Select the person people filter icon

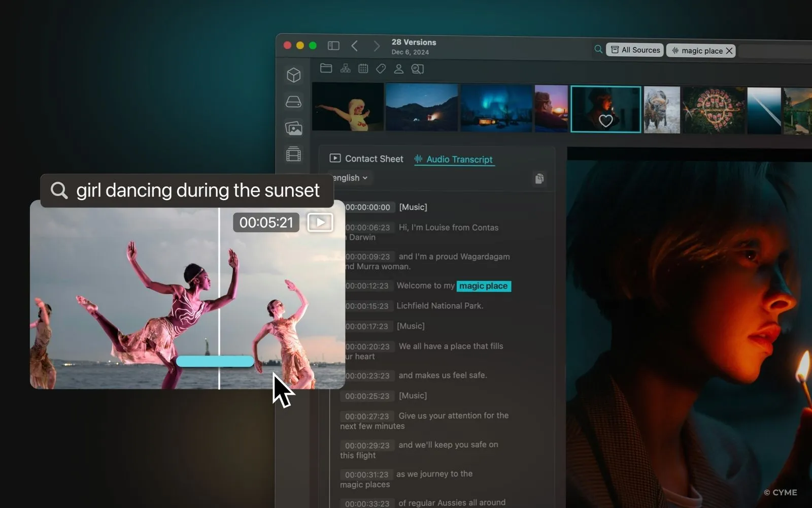(x=398, y=69)
